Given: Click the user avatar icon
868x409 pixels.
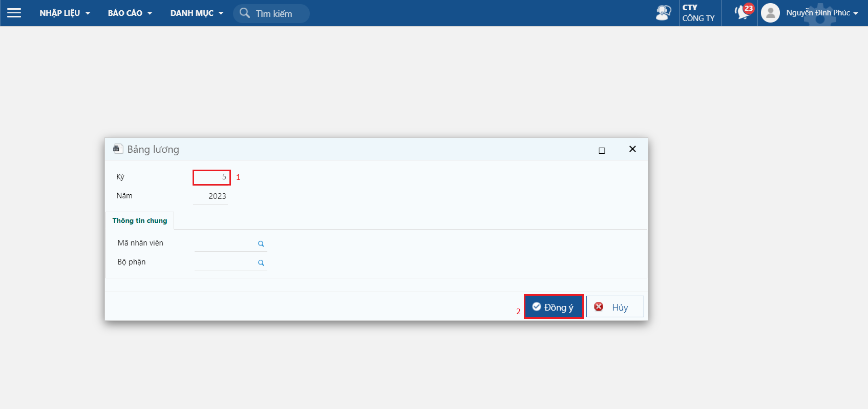Looking at the screenshot, I should (770, 13).
